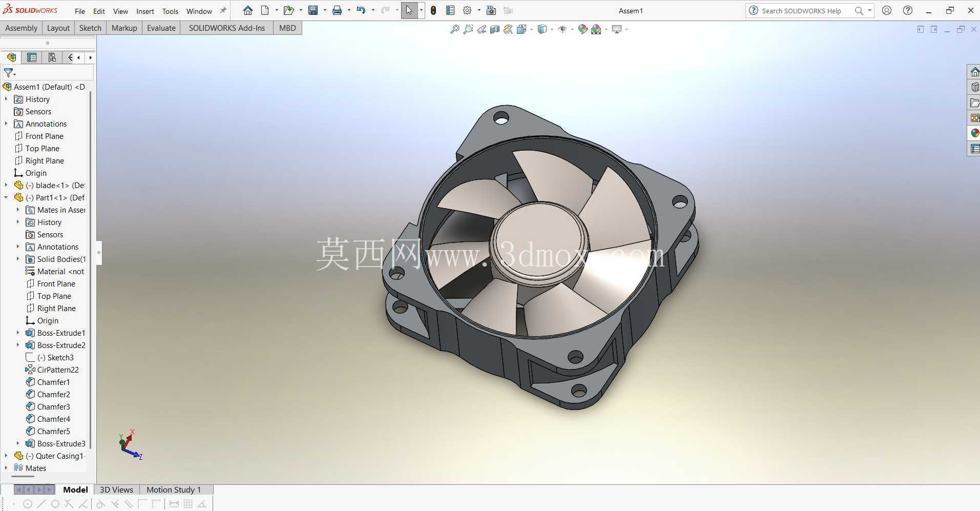Click the Section View icon
Viewport: 980px width, 511px height.
[495, 29]
